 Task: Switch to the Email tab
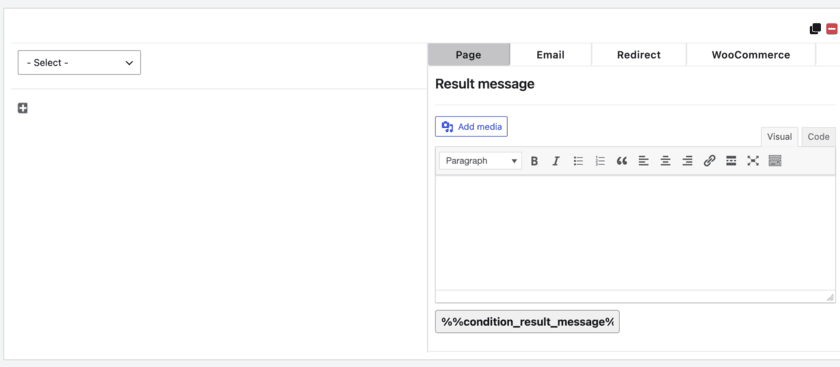click(551, 55)
